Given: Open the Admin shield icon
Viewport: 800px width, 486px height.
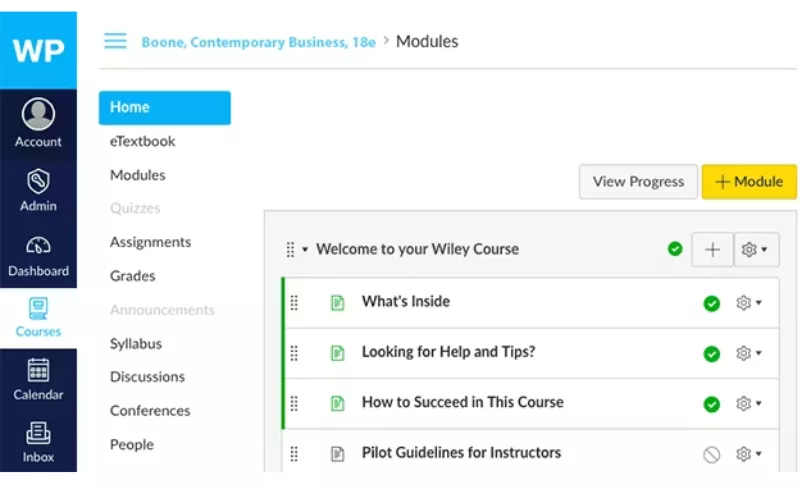Looking at the screenshot, I should (x=38, y=182).
